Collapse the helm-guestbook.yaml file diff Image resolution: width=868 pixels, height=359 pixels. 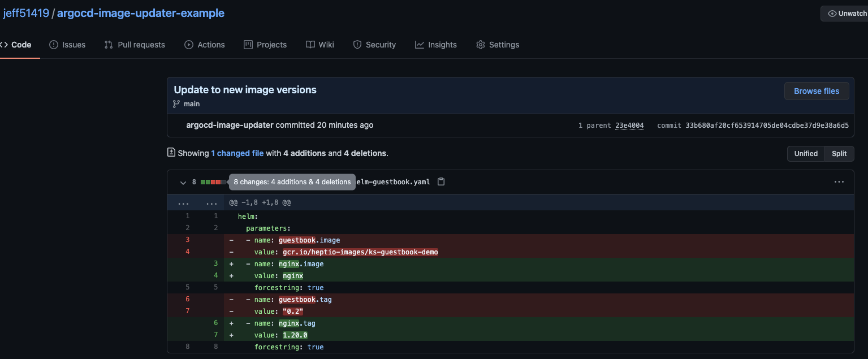[x=183, y=182]
